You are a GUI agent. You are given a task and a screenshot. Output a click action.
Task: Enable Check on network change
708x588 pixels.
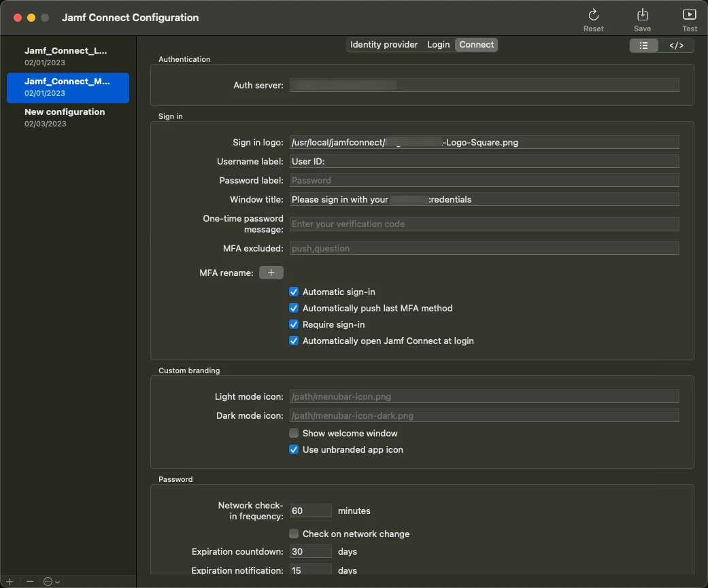coord(294,534)
